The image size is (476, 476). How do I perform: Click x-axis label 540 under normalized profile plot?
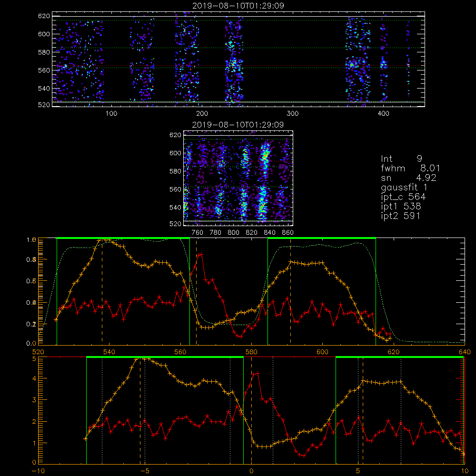click(109, 352)
